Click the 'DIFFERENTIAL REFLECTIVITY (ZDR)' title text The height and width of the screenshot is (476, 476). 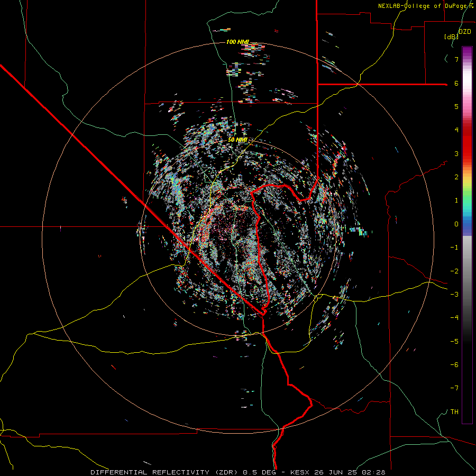point(165,472)
